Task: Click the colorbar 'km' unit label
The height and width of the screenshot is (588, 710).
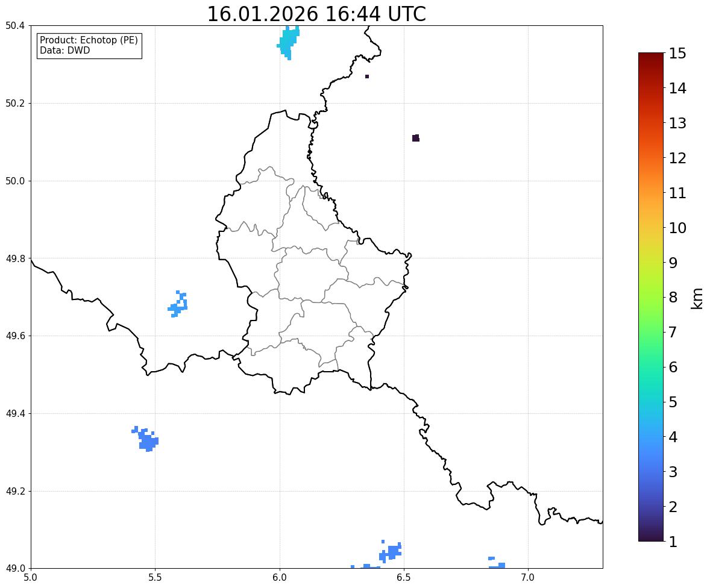Action: 697,298
